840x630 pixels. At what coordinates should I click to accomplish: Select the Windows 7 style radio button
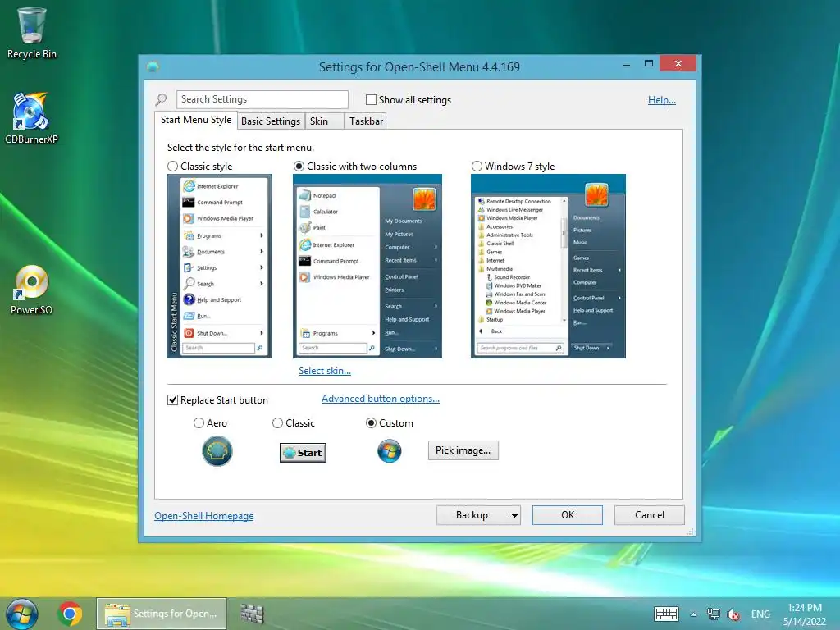point(477,167)
